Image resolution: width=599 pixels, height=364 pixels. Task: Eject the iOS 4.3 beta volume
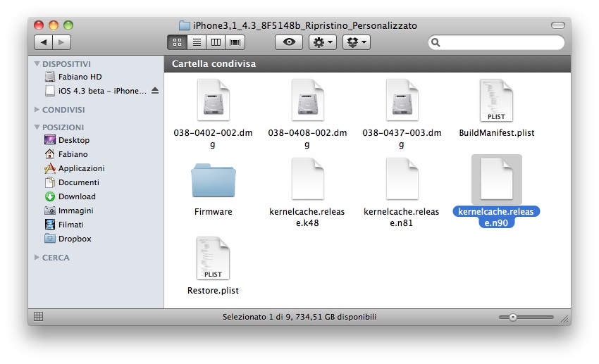[x=155, y=91]
